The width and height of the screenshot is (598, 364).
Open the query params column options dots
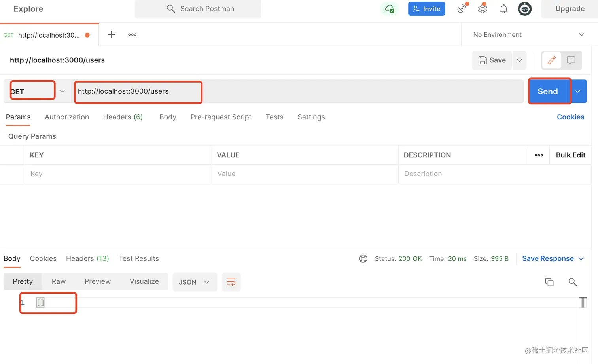(539, 155)
